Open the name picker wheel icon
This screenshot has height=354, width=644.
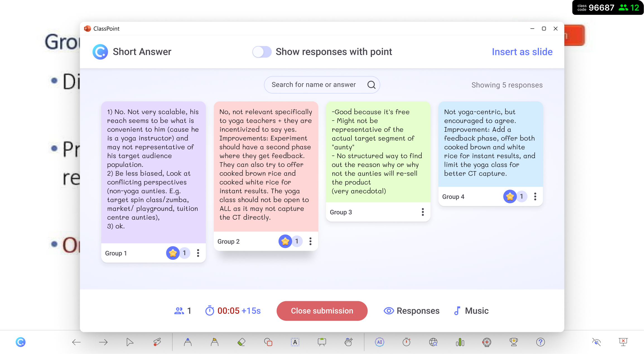(487, 342)
